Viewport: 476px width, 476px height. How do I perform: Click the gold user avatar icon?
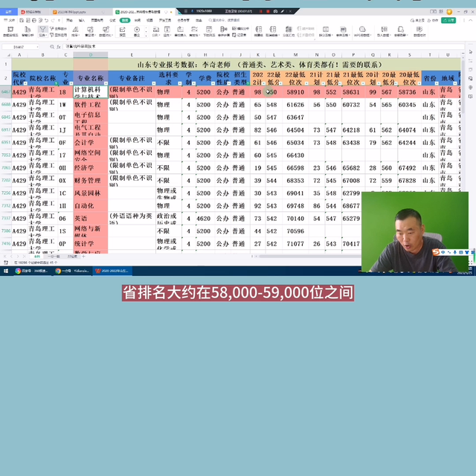click(x=449, y=12)
